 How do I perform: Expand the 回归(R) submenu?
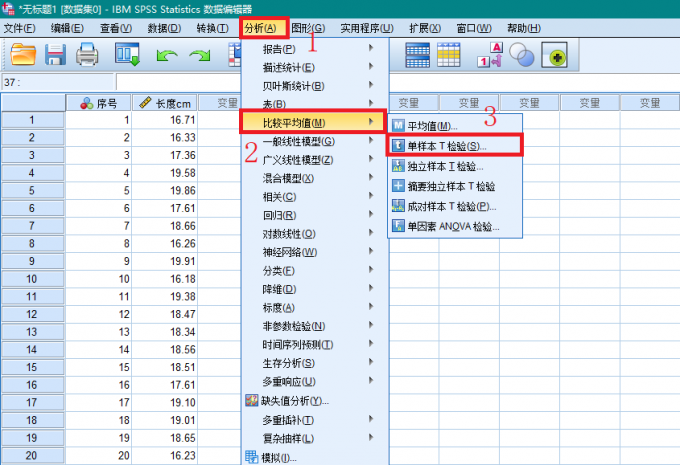pos(314,215)
